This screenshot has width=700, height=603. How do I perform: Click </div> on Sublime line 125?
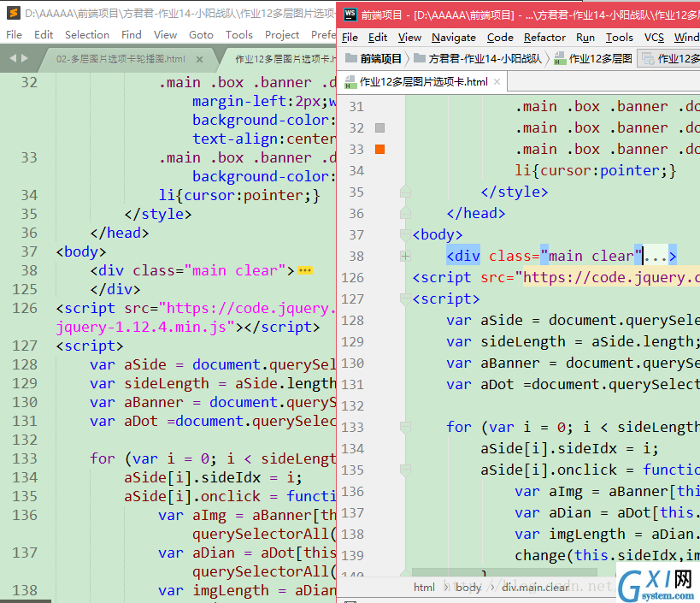pos(115,289)
